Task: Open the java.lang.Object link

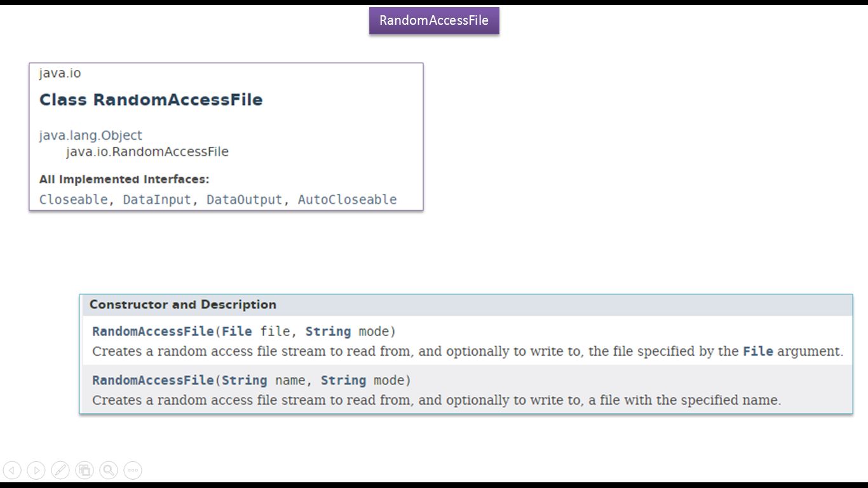Action: click(x=91, y=135)
